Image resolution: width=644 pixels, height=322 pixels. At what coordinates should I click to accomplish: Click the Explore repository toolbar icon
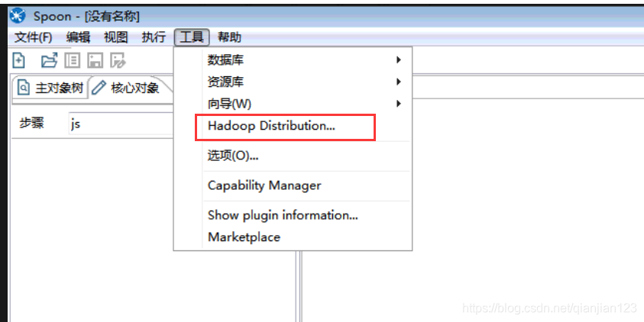coord(73,61)
